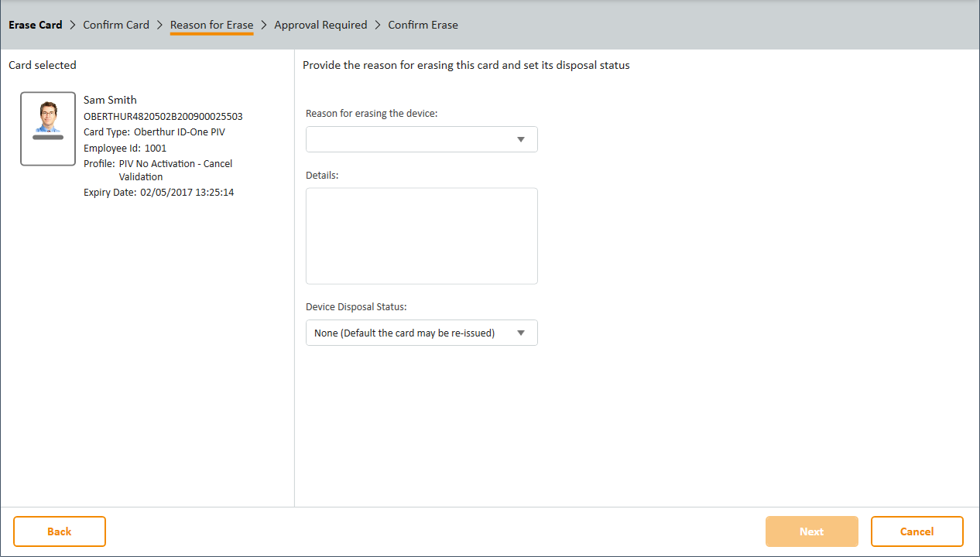Image resolution: width=980 pixels, height=557 pixels.
Task: Click the chevron after Confirm Card
Action: pos(159,25)
